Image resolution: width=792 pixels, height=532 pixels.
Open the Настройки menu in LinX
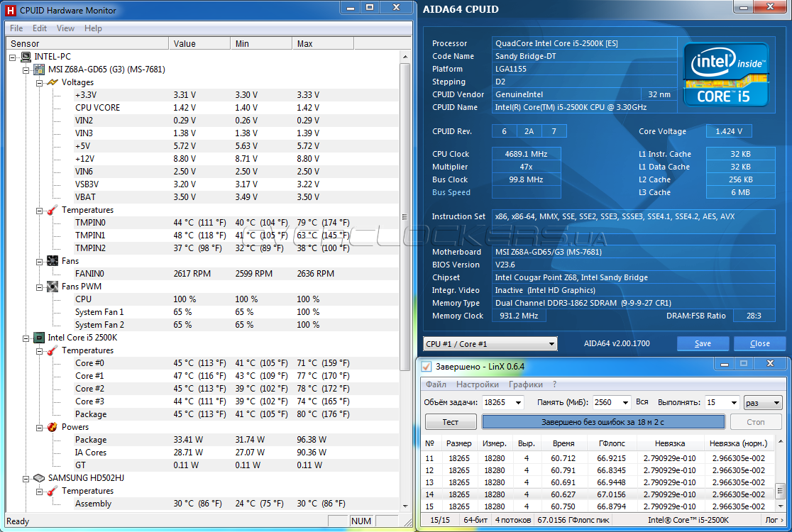(478, 384)
